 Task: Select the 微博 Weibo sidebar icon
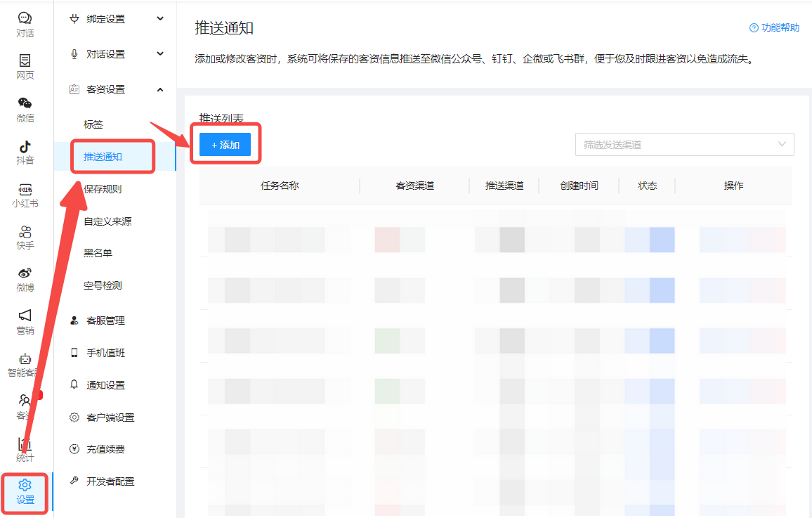click(x=25, y=280)
